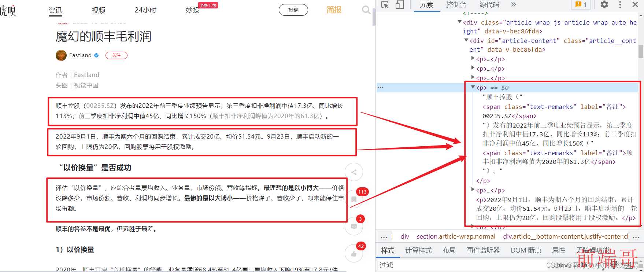
Task: Open the 布局 layout pane tab
Action: click(x=449, y=250)
